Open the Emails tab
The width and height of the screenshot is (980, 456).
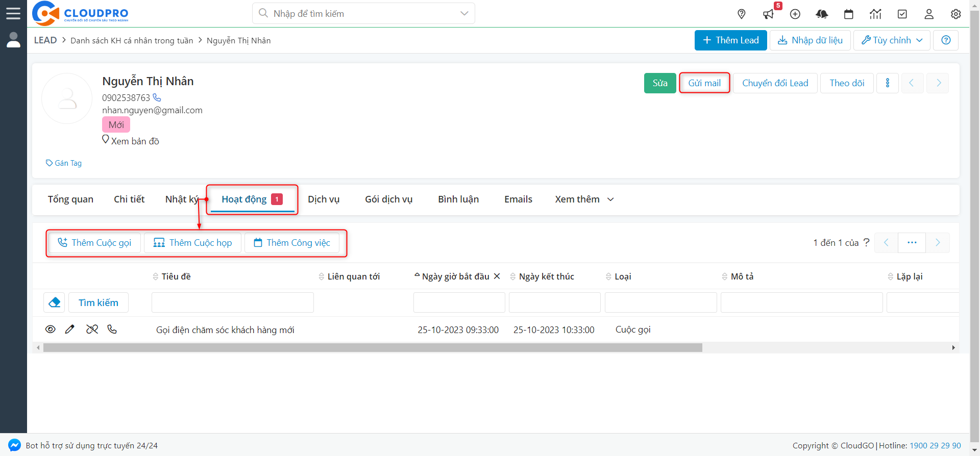[x=518, y=199]
